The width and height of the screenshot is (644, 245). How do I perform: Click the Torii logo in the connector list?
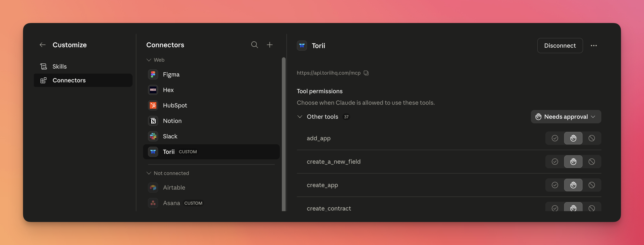[x=153, y=152]
